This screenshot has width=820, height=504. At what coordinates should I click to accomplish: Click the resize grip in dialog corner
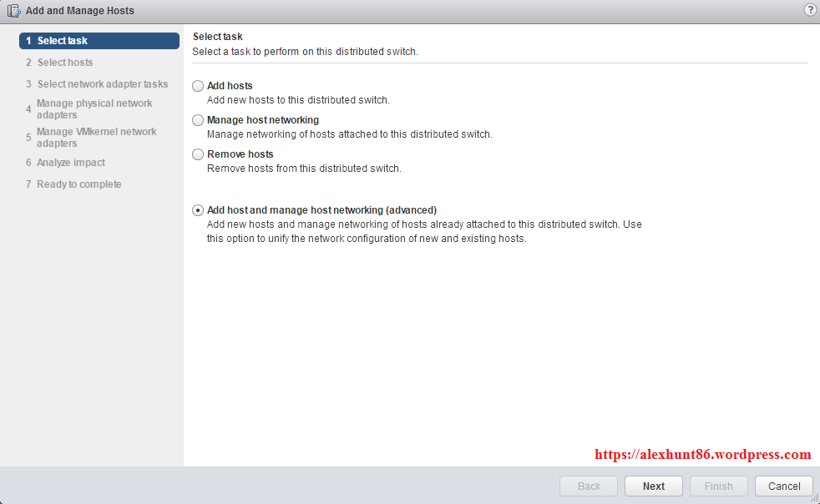(x=814, y=498)
